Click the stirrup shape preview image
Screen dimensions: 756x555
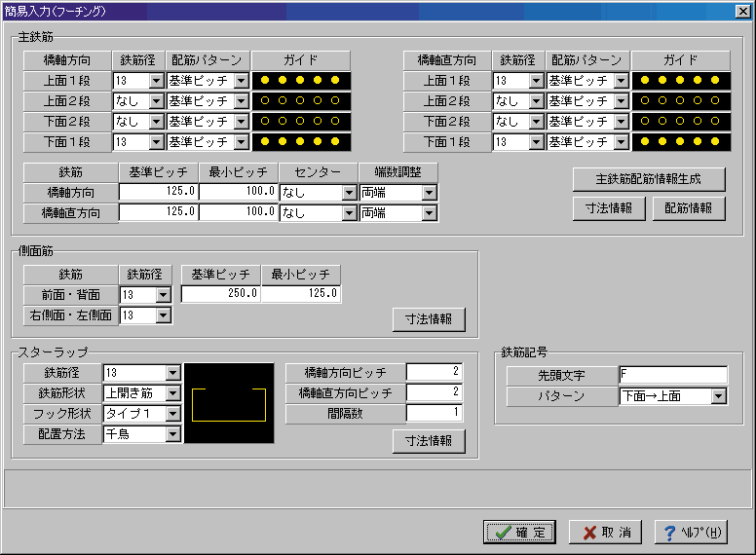tap(230, 404)
